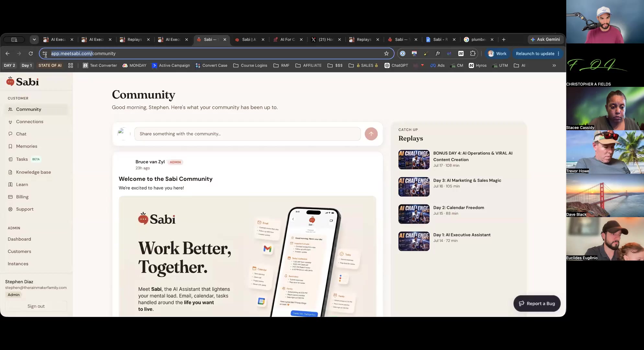Show more bookmarks chevron
Image resolution: width=644 pixels, height=350 pixels.
point(554,65)
